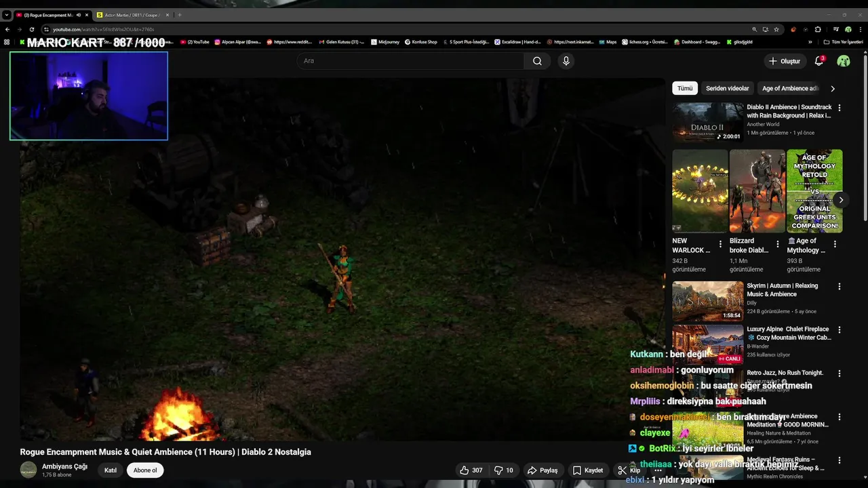Start voice search with microphone icon
868x488 pixels.
click(x=566, y=61)
